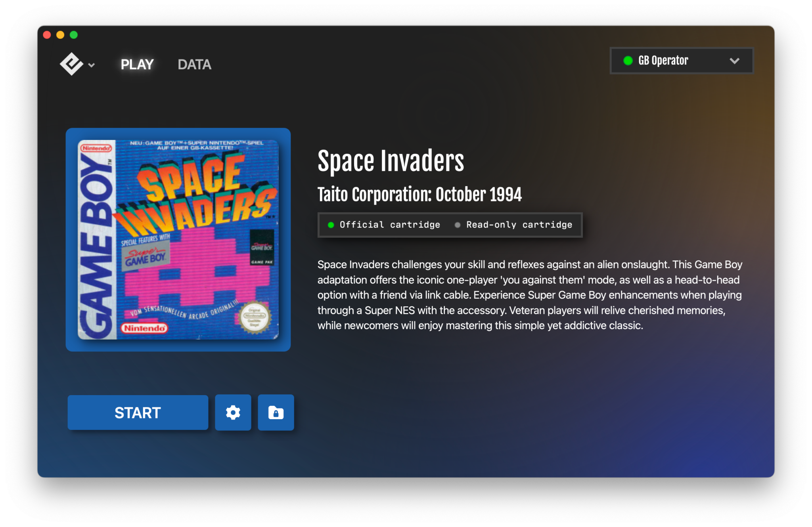This screenshot has width=812, height=527.
Task: Click the Space Invaders game title
Action: coord(391,161)
